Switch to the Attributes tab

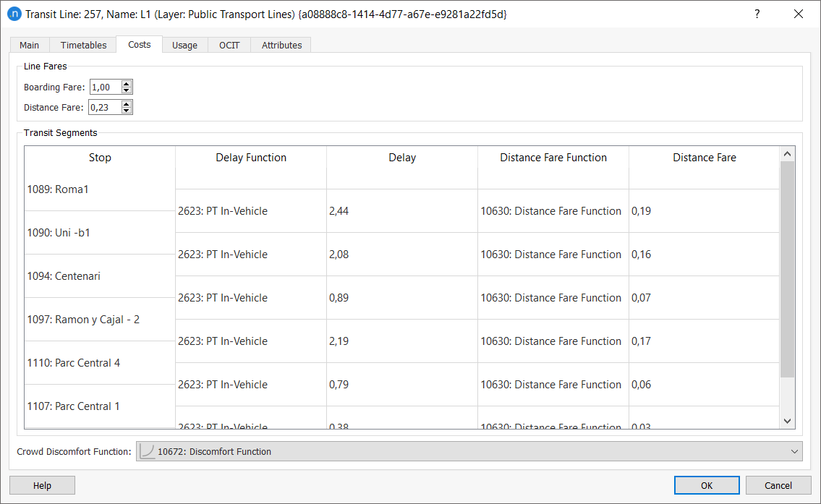(281, 44)
